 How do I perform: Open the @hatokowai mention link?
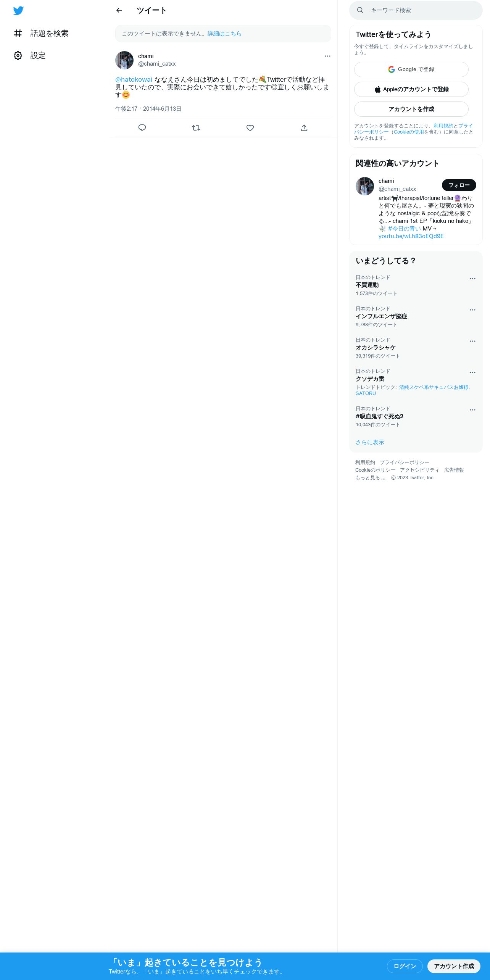coord(134,79)
